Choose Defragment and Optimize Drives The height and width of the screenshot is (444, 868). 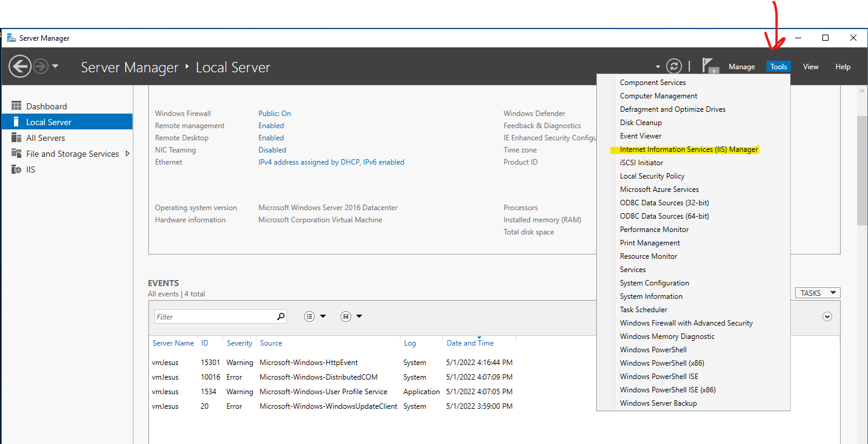coord(694,109)
